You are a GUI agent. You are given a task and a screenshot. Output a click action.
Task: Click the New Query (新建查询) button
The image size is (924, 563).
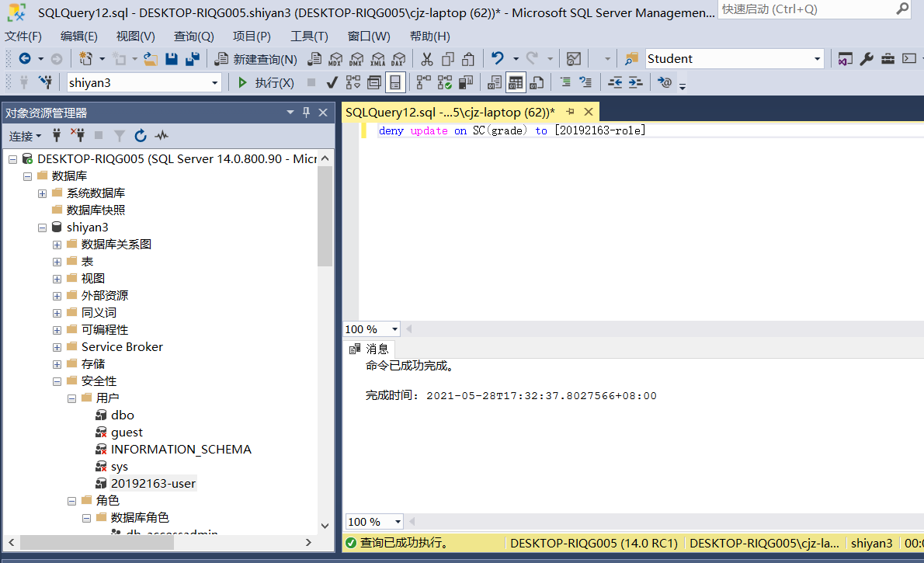255,59
